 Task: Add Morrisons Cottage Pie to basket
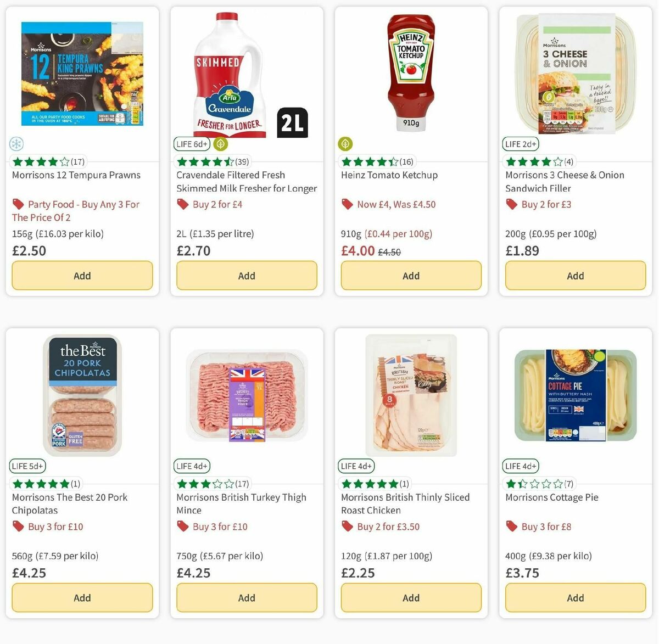574,597
